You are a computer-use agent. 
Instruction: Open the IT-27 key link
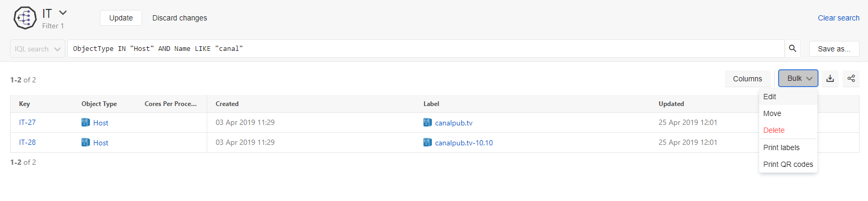27,122
